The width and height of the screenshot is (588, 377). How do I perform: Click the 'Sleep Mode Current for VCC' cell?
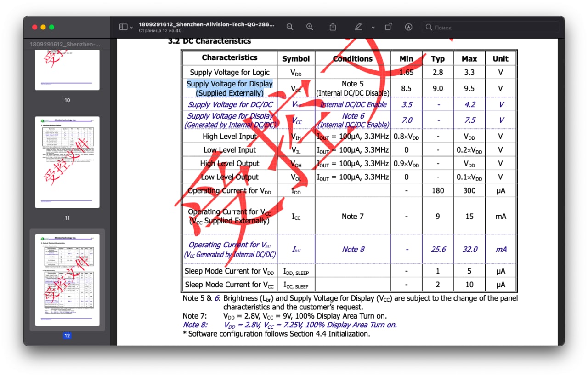230,285
